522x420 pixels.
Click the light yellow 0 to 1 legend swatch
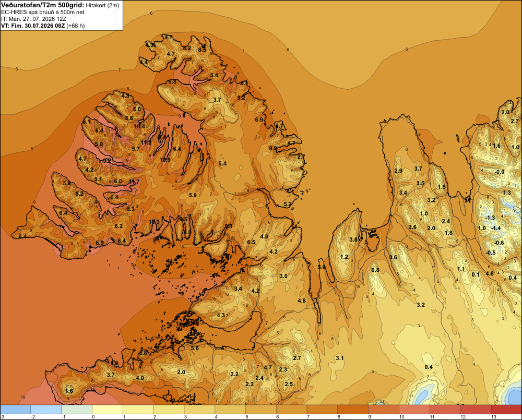107,409
